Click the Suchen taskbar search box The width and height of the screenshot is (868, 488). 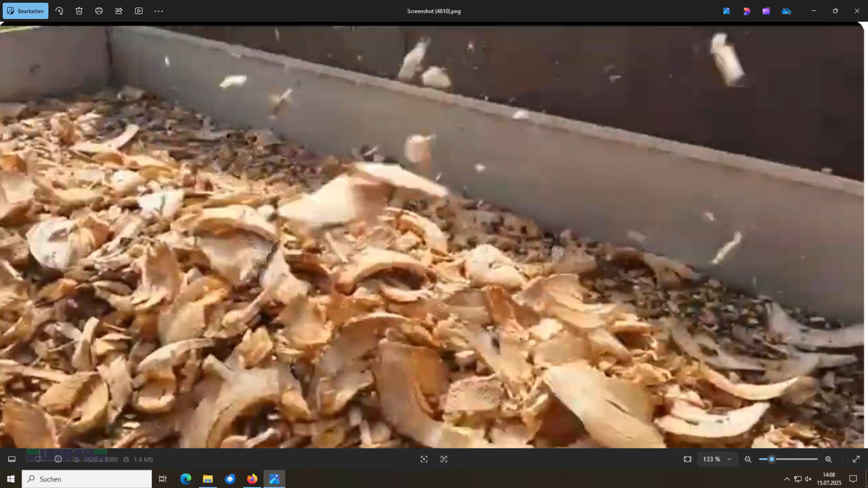point(87,479)
